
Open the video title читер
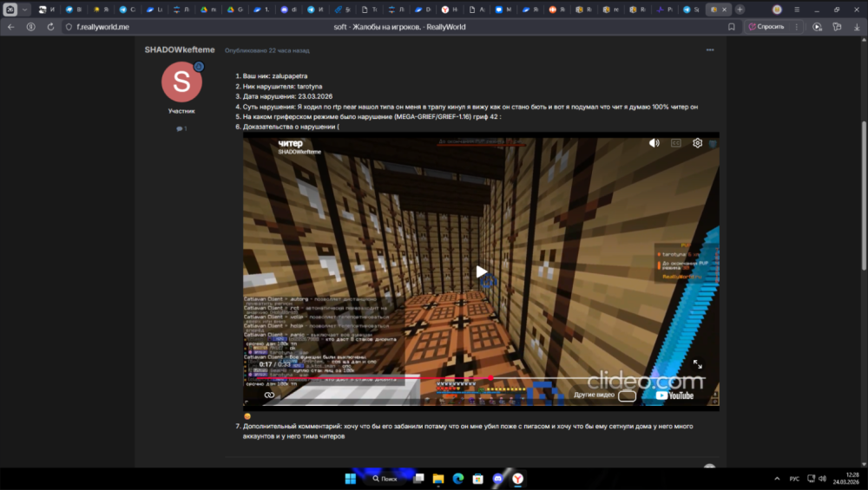pyautogui.click(x=290, y=143)
